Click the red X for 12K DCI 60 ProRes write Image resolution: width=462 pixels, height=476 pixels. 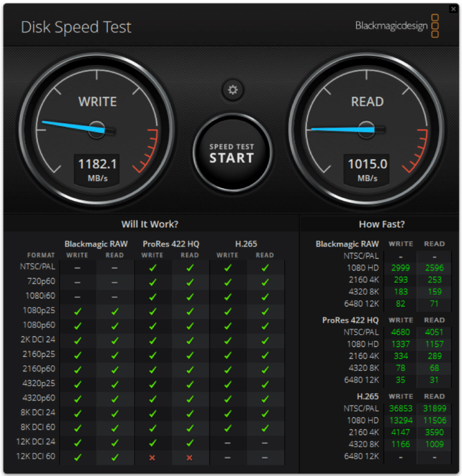(x=152, y=457)
